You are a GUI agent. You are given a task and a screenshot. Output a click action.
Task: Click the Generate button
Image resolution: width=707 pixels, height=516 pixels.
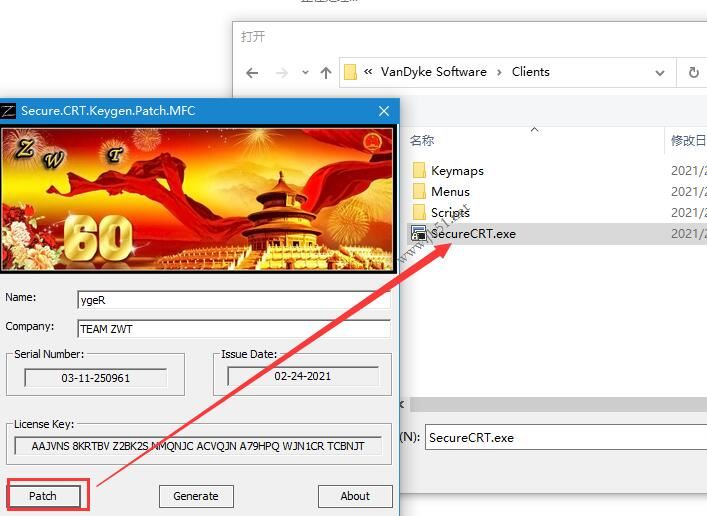point(196,496)
